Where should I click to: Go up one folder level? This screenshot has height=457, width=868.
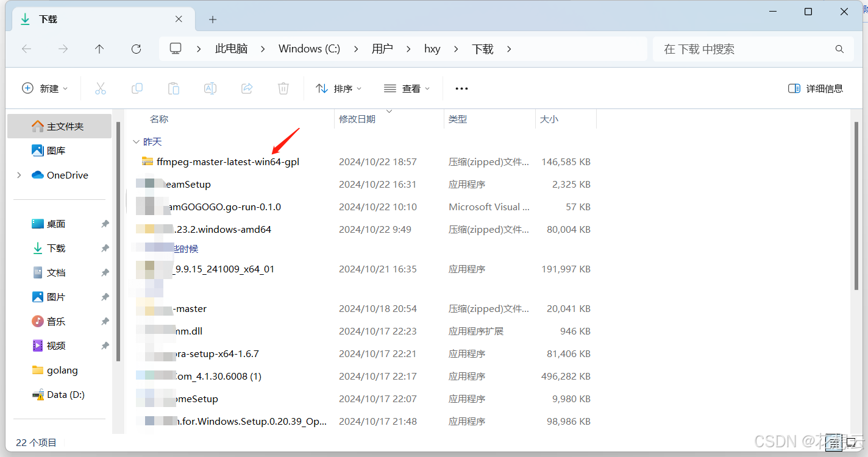(99, 49)
